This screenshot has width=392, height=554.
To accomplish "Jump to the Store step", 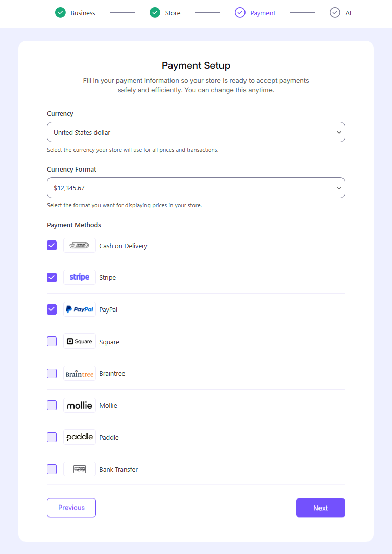I will click(x=165, y=13).
